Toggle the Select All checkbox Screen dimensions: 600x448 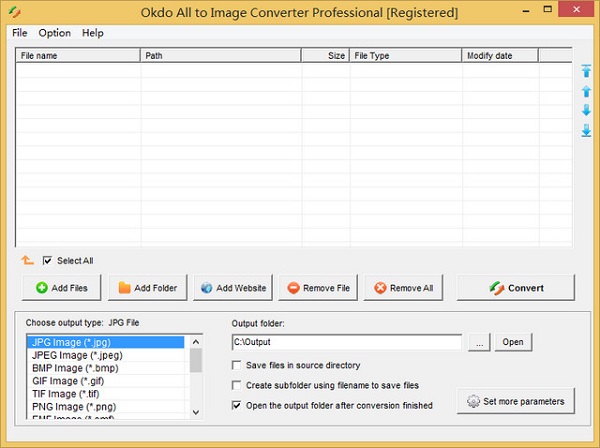[x=47, y=261]
